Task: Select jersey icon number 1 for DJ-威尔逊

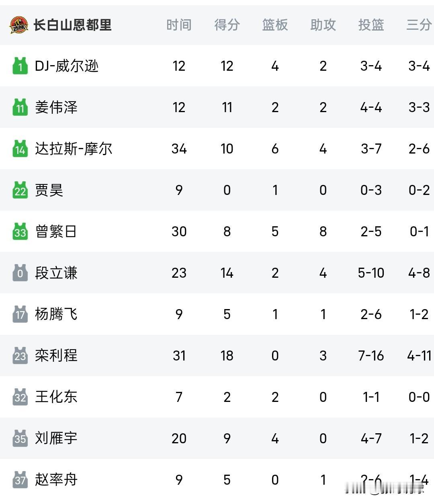Action: (20, 66)
